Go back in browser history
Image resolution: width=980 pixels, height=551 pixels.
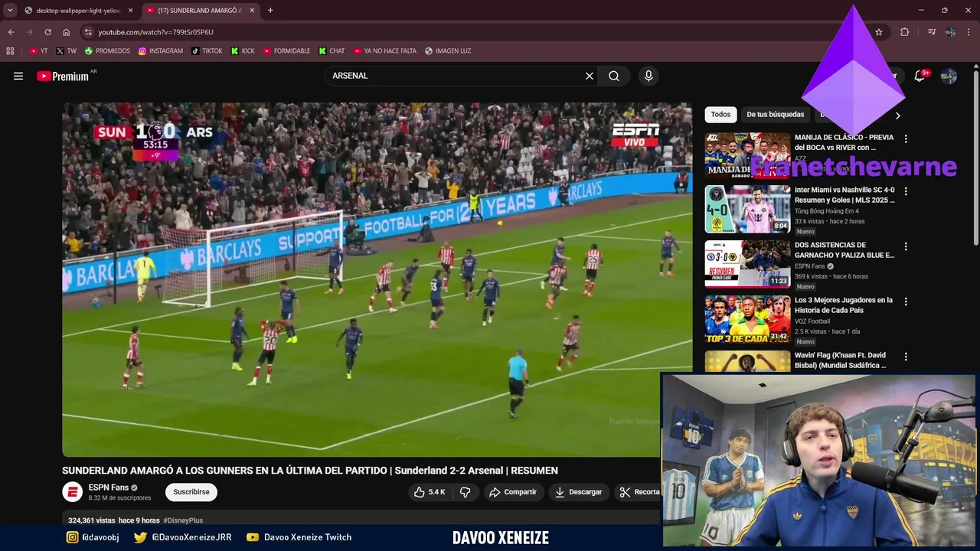point(11,32)
